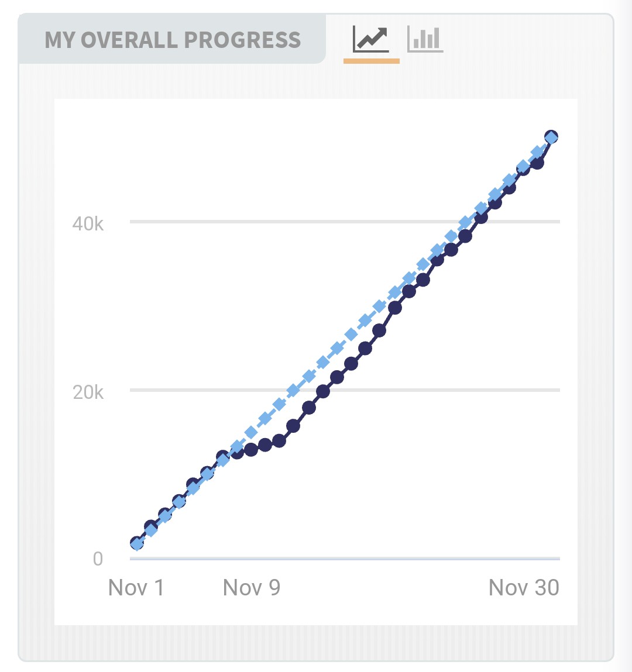Click the 0 y-axis label
The height and width of the screenshot is (672, 632).
point(98,559)
